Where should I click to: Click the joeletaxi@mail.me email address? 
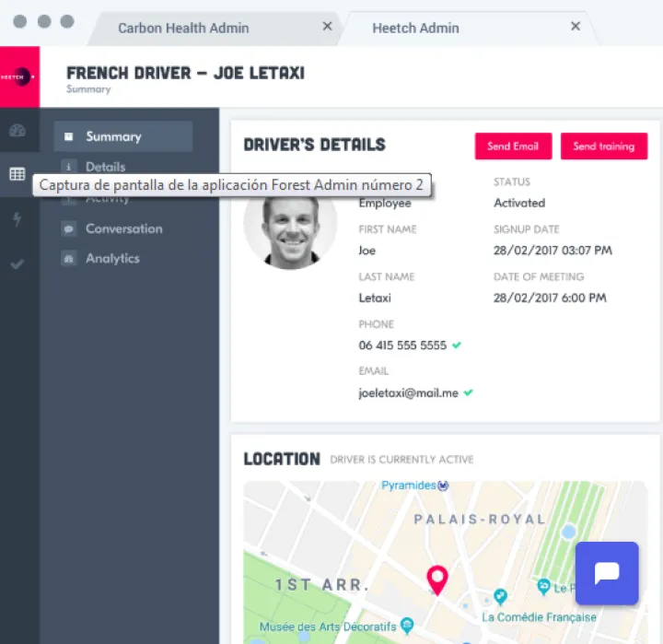tap(408, 392)
